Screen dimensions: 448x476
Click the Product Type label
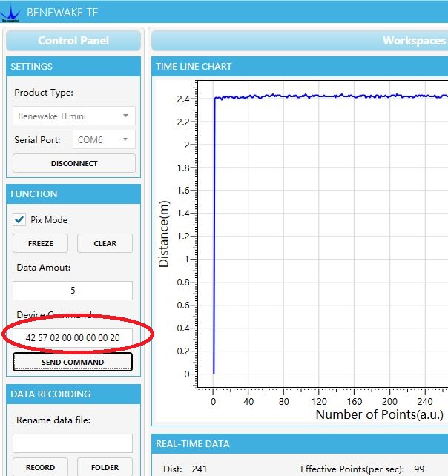44,92
